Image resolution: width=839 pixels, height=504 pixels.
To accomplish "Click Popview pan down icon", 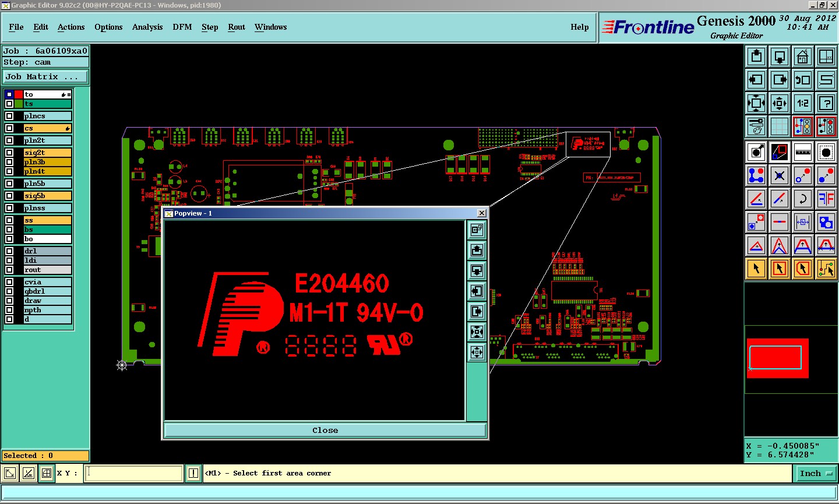I will (477, 271).
